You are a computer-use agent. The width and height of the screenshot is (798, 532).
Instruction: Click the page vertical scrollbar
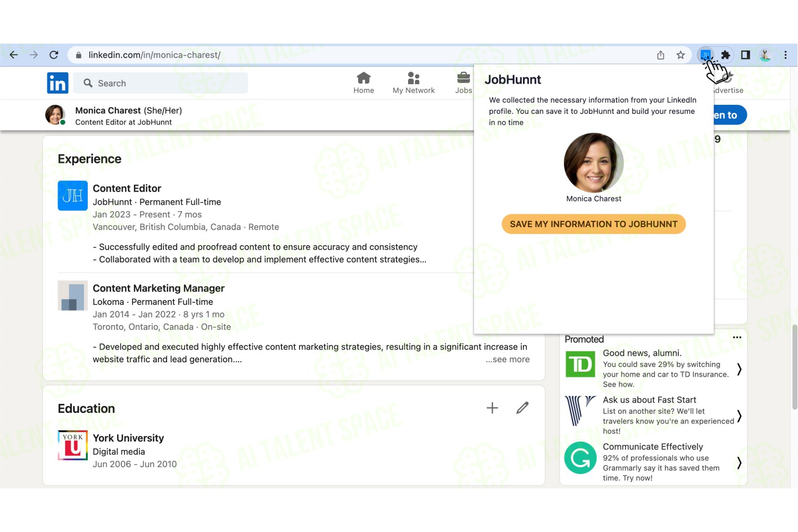click(x=794, y=367)
